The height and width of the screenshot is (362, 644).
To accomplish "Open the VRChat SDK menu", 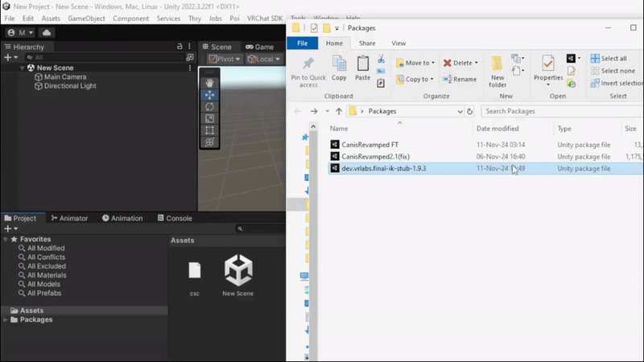I will (x=265, y=19).
